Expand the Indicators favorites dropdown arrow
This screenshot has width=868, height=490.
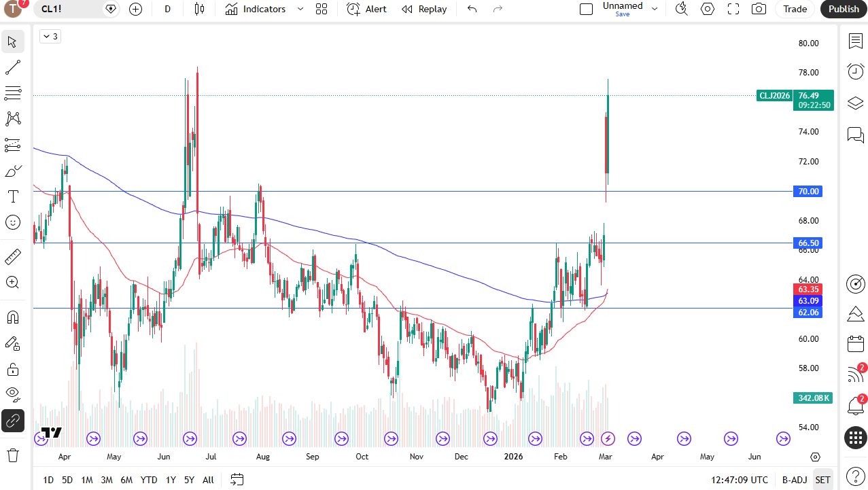click(300, 9)
